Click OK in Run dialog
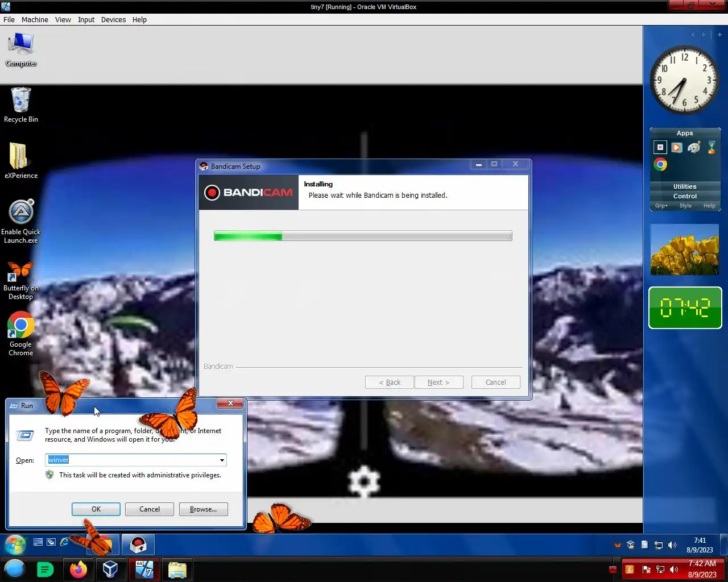 (x=96, y=509)
